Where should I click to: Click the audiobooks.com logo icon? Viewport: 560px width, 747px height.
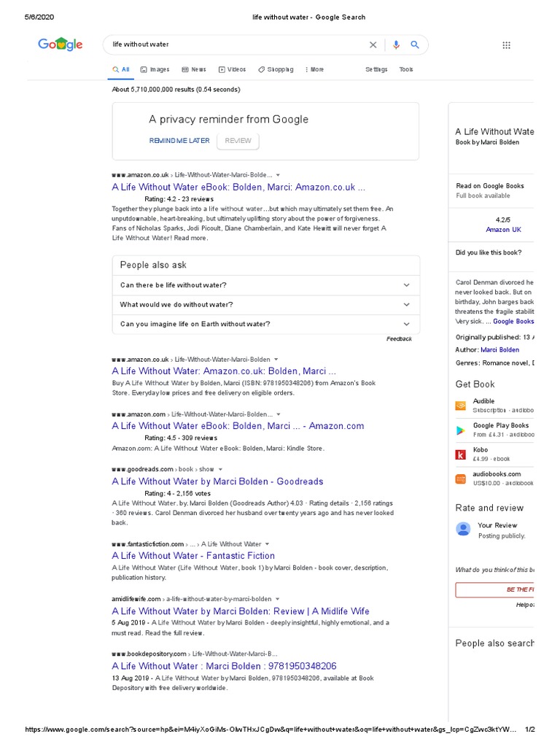click(x=461, y=479)
